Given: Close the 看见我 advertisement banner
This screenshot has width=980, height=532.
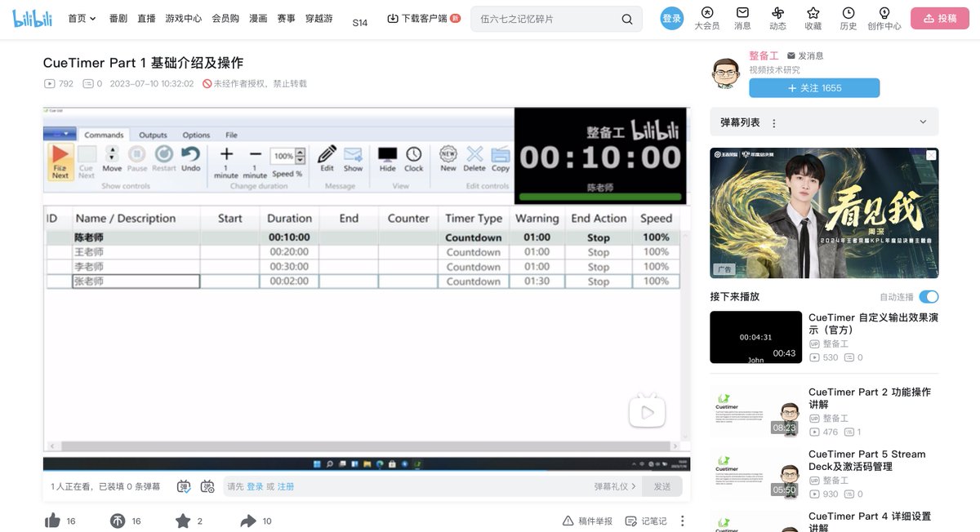Looking at the screenshot, I should tap(930, 155).
